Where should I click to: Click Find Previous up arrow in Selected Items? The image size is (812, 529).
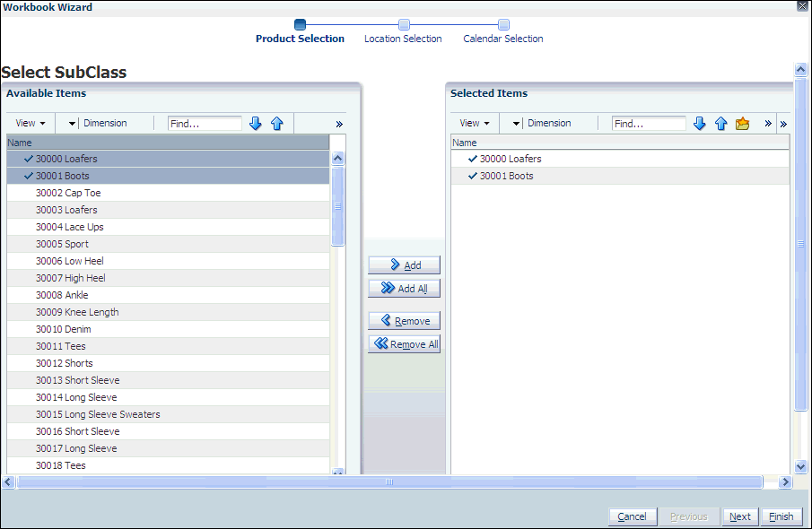pos(720,123)
